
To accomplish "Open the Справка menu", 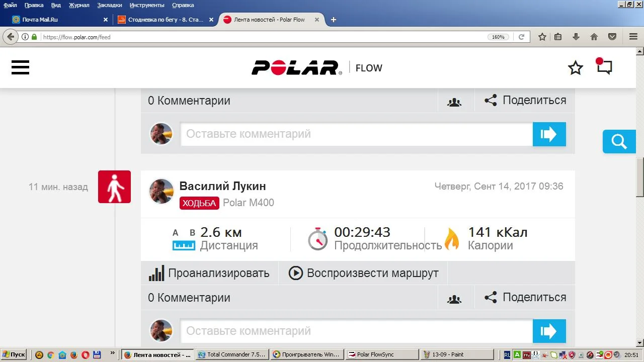I will tap(183, 5).
